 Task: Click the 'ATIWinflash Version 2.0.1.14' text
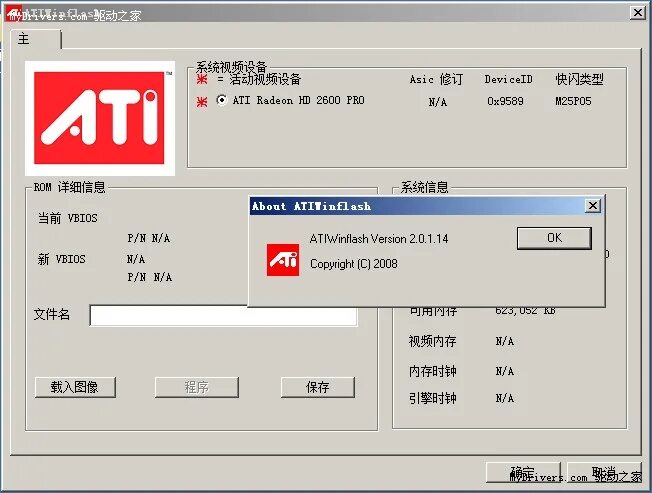click(379, 239)
